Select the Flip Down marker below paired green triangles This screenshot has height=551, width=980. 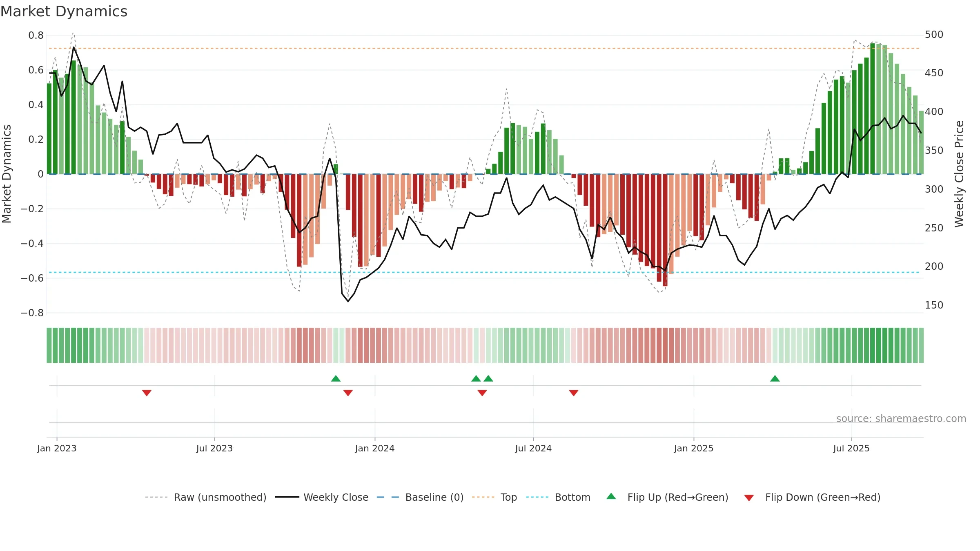482,393
